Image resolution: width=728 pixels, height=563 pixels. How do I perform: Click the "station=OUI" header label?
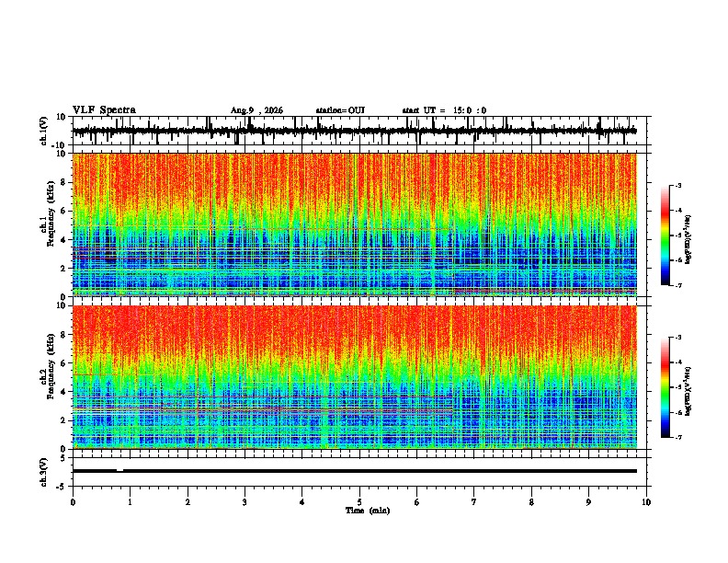340,110
